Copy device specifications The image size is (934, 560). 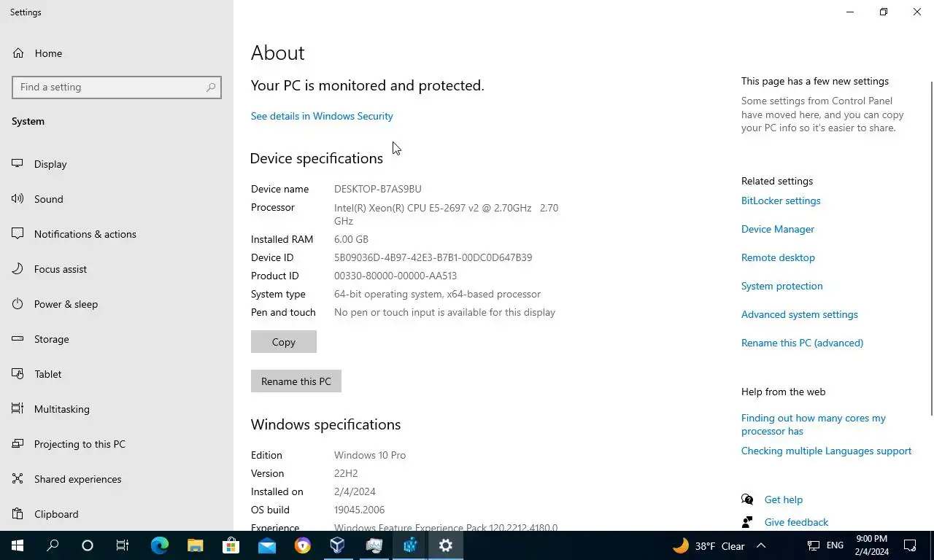284,342
